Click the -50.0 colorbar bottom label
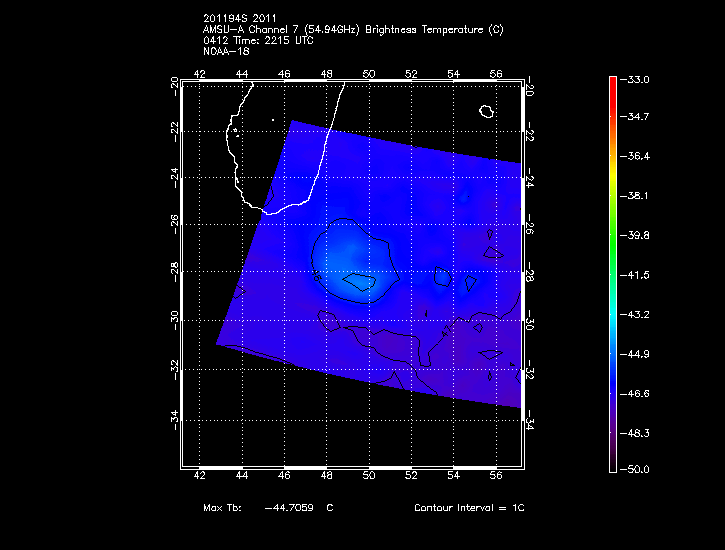The height and width of the screenshot is (550, 725). coord(637,469)
